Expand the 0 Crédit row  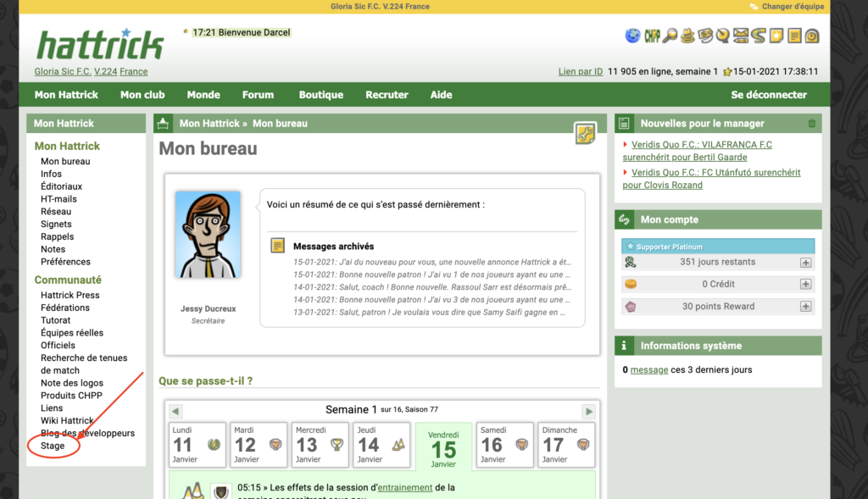[805, 285]
